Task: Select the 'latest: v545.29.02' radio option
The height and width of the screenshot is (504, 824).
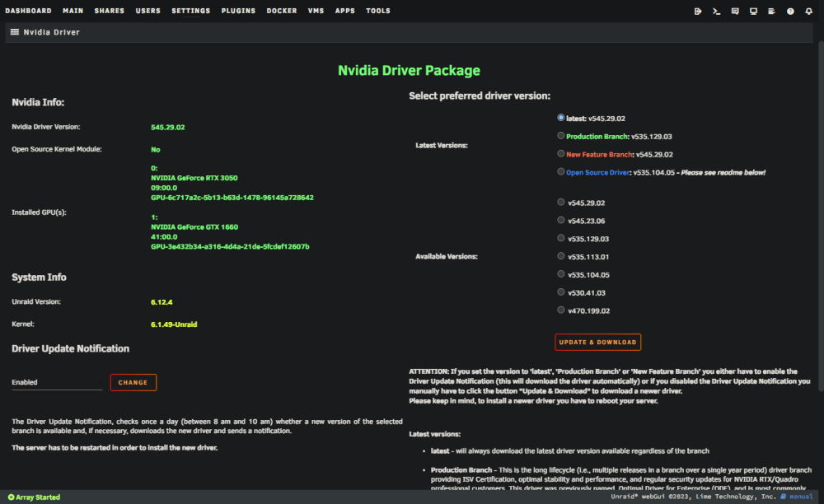Action: click(x=560, y=118)
